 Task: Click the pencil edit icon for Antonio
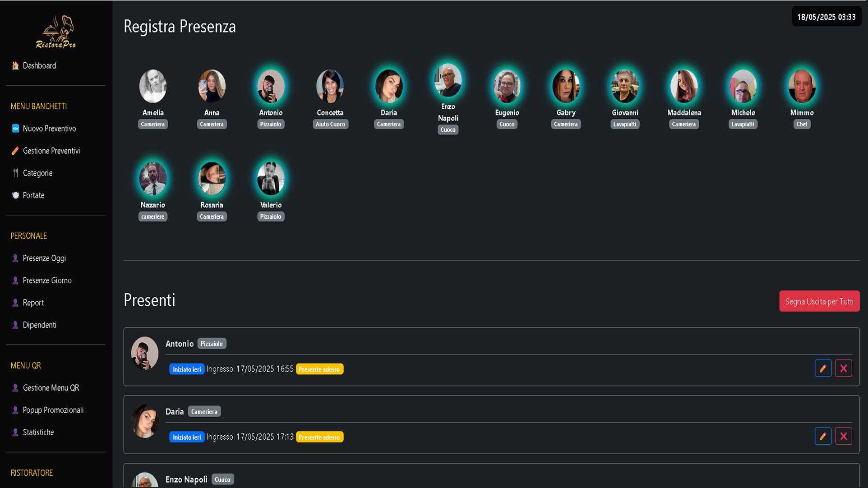click(823, 368)
